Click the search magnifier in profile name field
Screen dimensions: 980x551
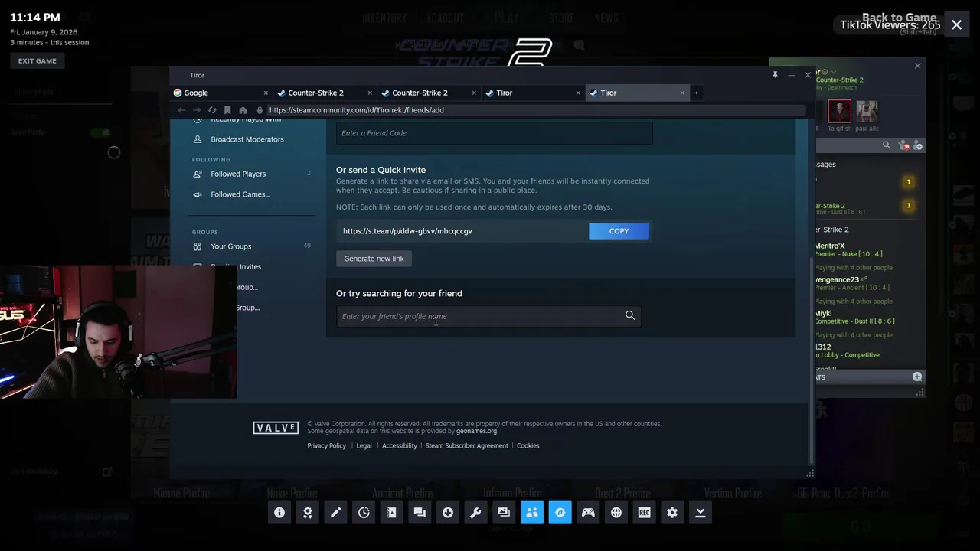(x=630, y=315)
